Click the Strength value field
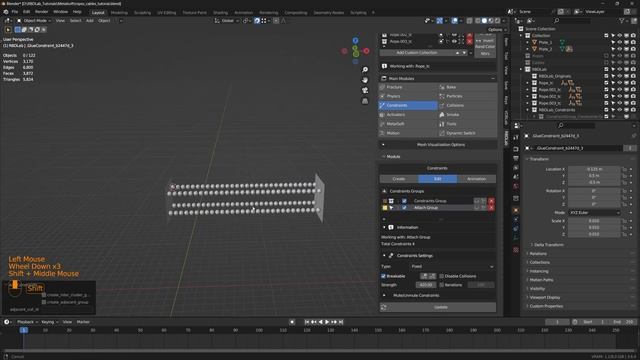 (x=425, y=285)
